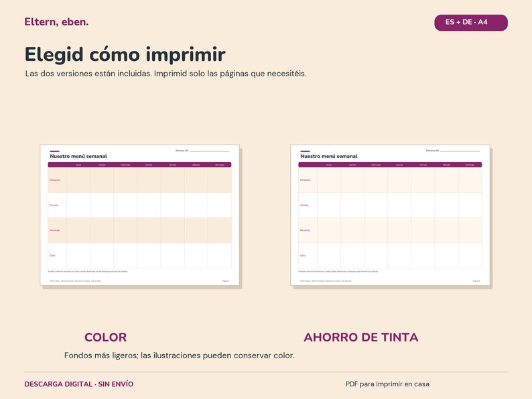The height and width of the screenshot is (399, 532).
Task: Click 'PDF para imprimir en casa' footer text
Action: pyautogui.click(x=387, y=384)
